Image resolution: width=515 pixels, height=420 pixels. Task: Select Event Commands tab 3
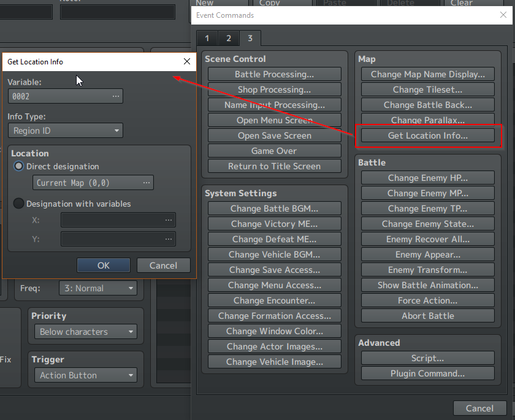250,38
